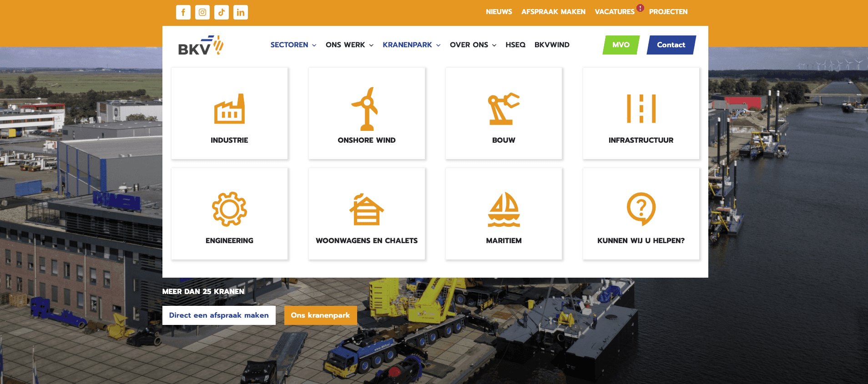Click Direct een afspraak maken button
868x384 pixels.
pos(219,315)
